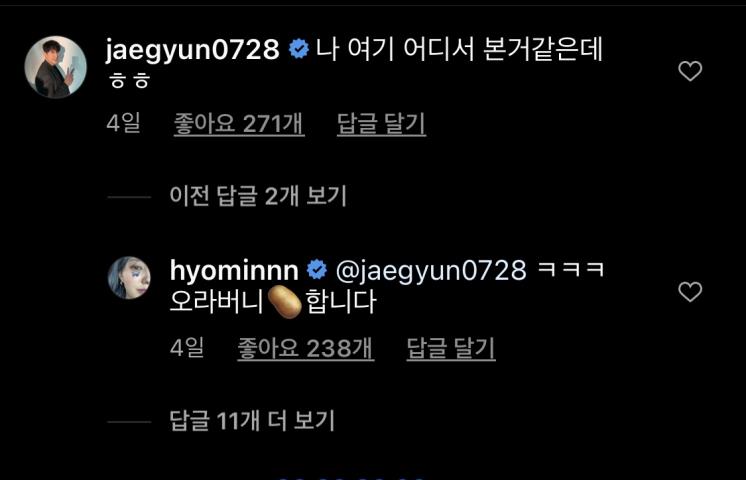The width and height of the screenshot is (746, 480).
Task: Click the verified badge next to hyominnn
Action: click(x=317, y=270)
